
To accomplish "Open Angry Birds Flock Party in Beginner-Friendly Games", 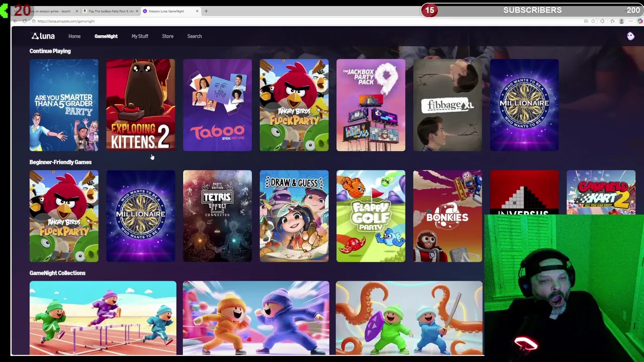I will [x=64, y=216].
